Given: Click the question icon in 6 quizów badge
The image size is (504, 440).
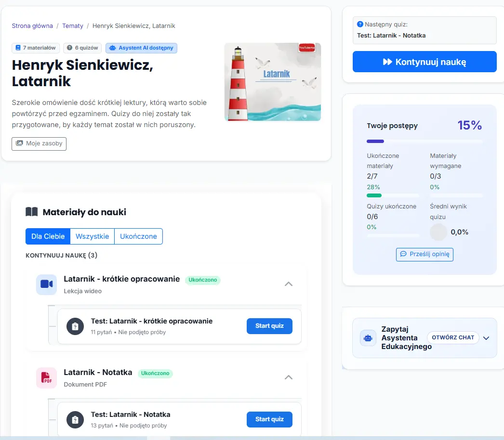Looking at the screenshot, I should [69, 48].
